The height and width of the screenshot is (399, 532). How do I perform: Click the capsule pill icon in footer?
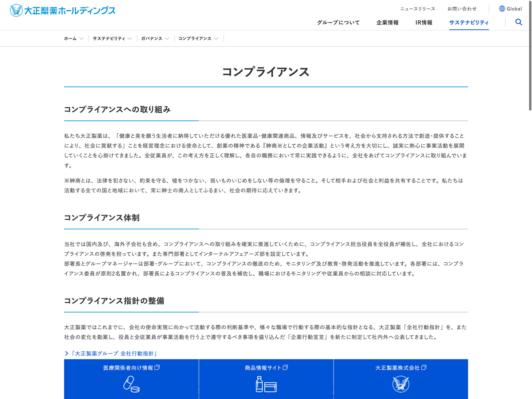coord(131,384)
